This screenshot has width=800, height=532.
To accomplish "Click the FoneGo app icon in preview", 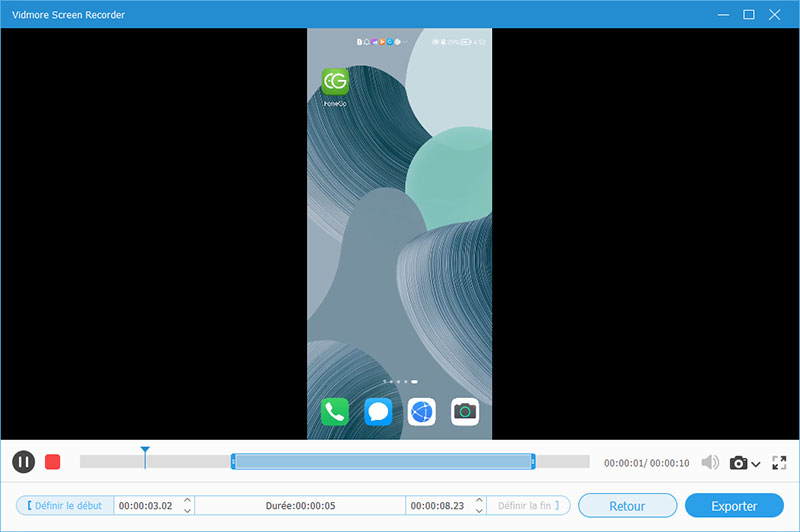I will [x=335, y=82].
